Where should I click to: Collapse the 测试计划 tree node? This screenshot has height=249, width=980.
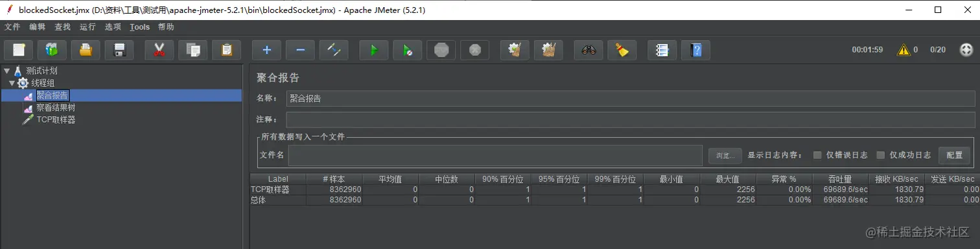[6, 71]
